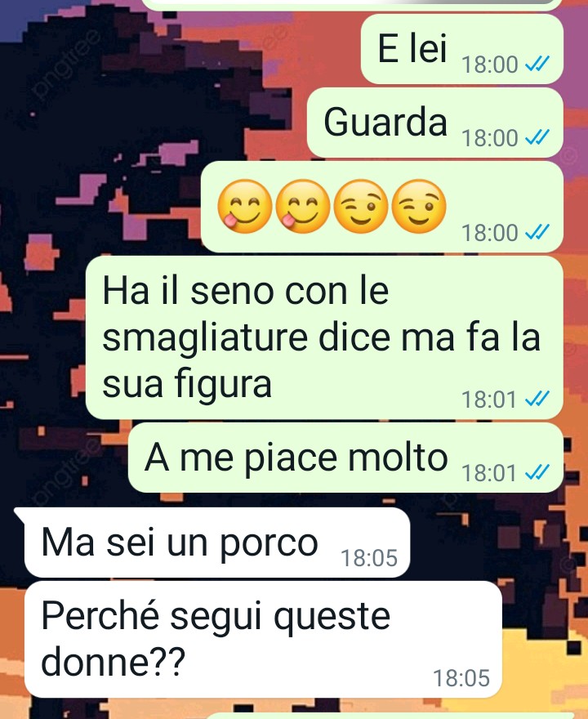Screen dimensions: 588x719
Task: Select the second tongue-out emoji
Action: tap(302, 206)
